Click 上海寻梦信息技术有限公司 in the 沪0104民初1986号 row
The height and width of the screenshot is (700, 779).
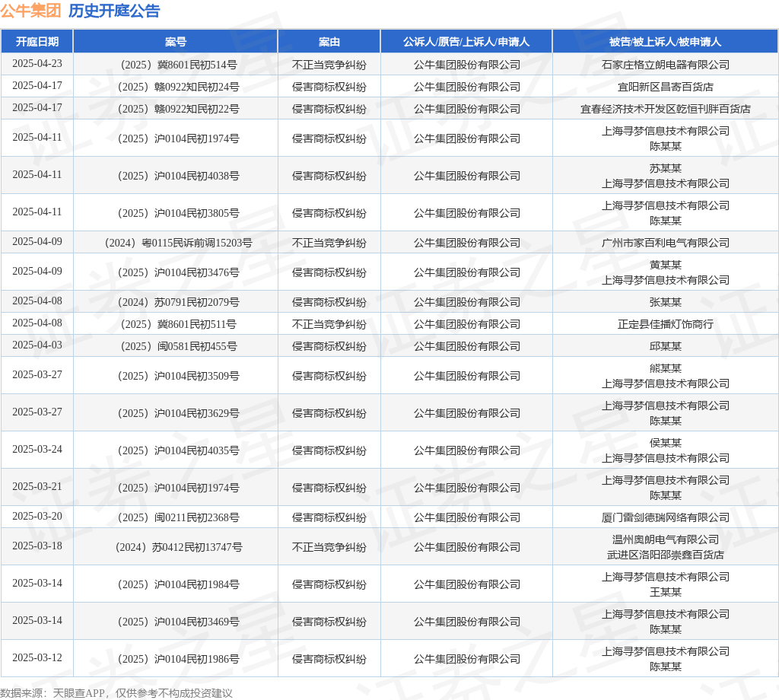click(x=666, y=652)
